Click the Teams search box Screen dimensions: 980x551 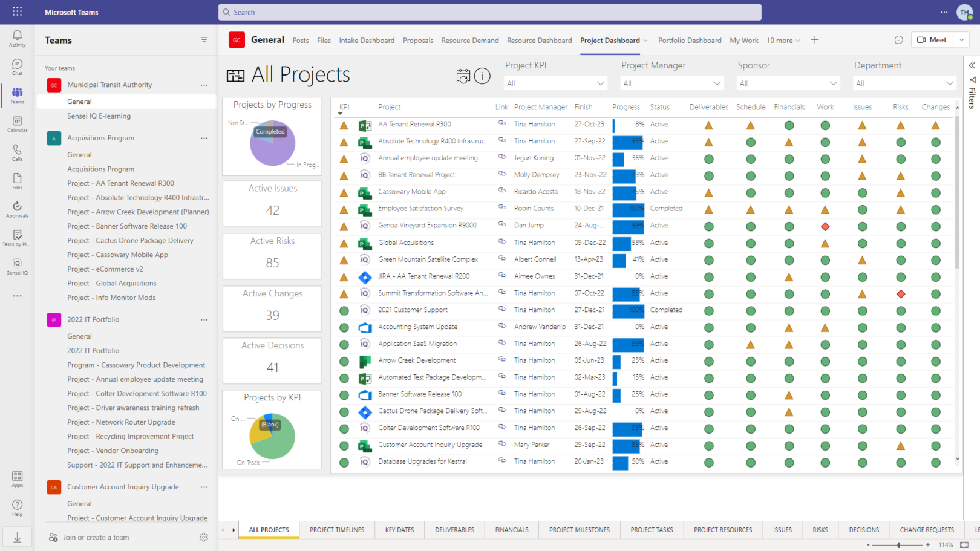coord(489,12)
